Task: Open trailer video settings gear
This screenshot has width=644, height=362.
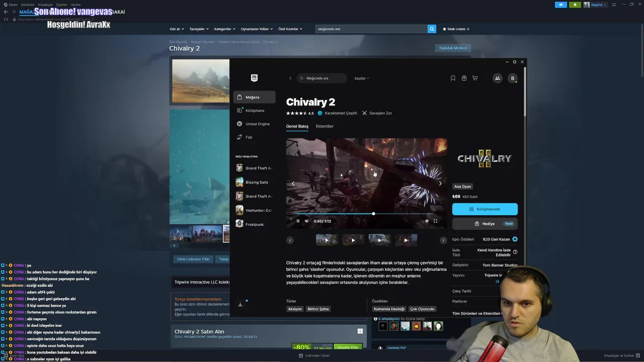Action: pos(427,221)
